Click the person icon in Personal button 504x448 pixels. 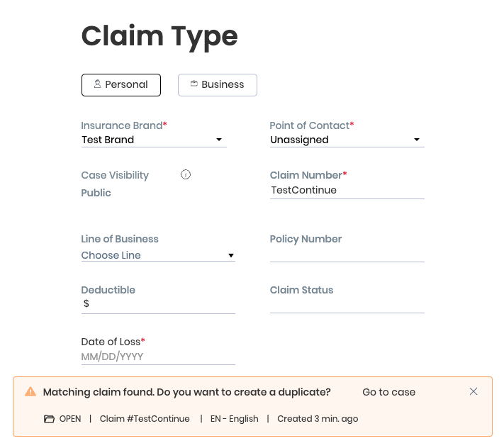coord(98,84)
